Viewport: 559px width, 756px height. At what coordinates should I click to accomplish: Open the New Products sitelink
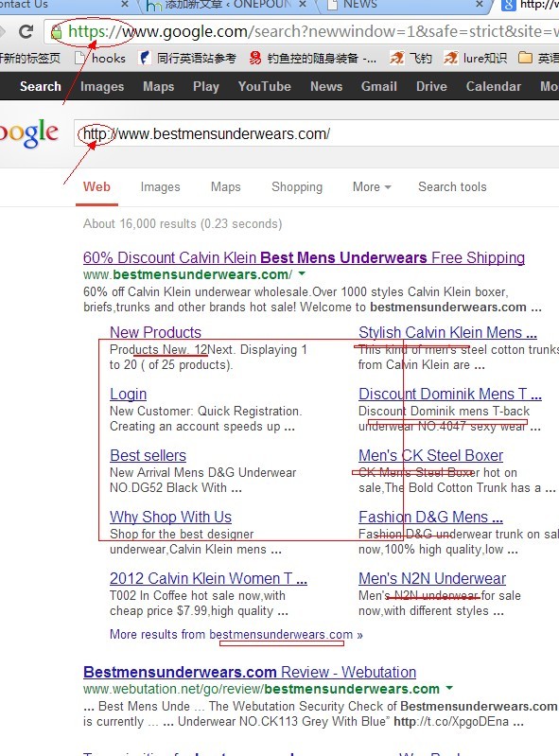coord(156,332)
